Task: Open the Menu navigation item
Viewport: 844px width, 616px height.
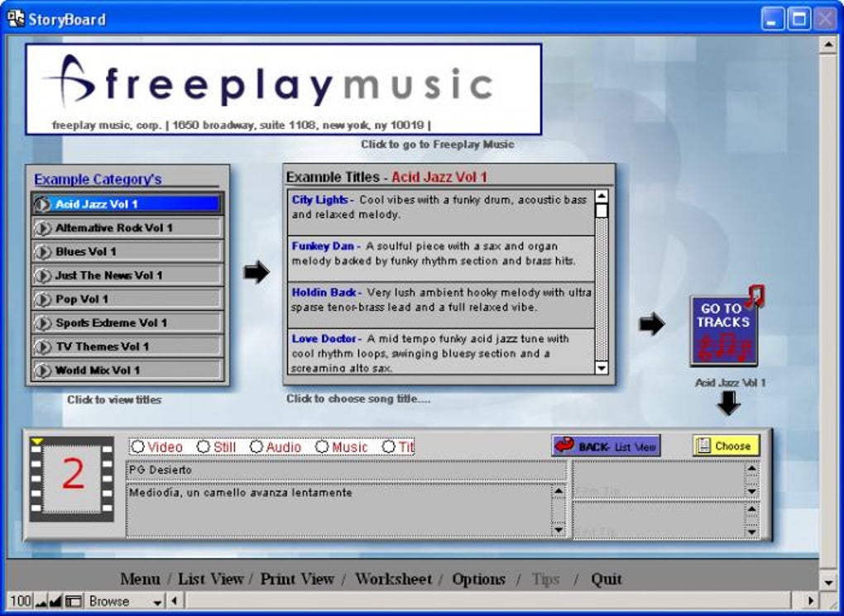Action: click(x=140, y=580)
